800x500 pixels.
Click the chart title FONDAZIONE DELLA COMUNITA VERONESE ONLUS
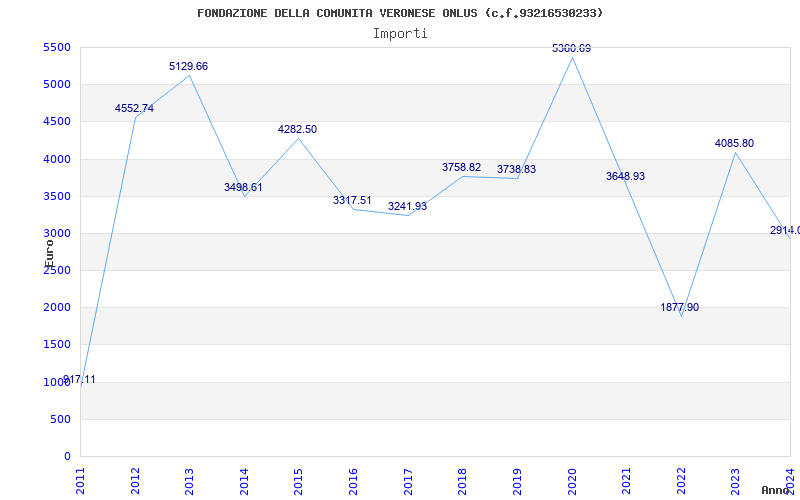400,13
